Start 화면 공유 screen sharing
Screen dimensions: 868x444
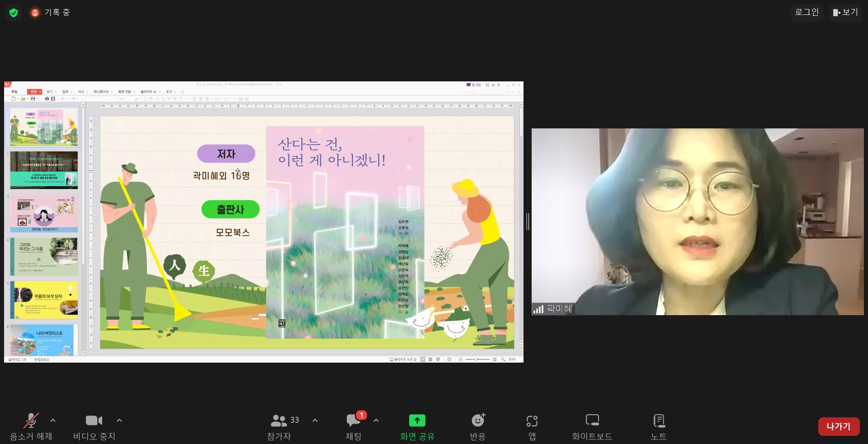tap(417, 426)
